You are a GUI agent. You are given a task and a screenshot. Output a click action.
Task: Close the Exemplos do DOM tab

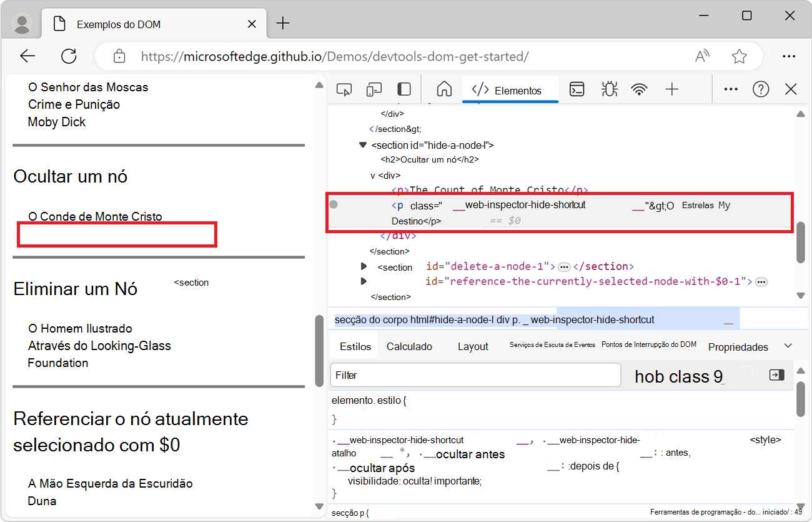coord(252,24)
